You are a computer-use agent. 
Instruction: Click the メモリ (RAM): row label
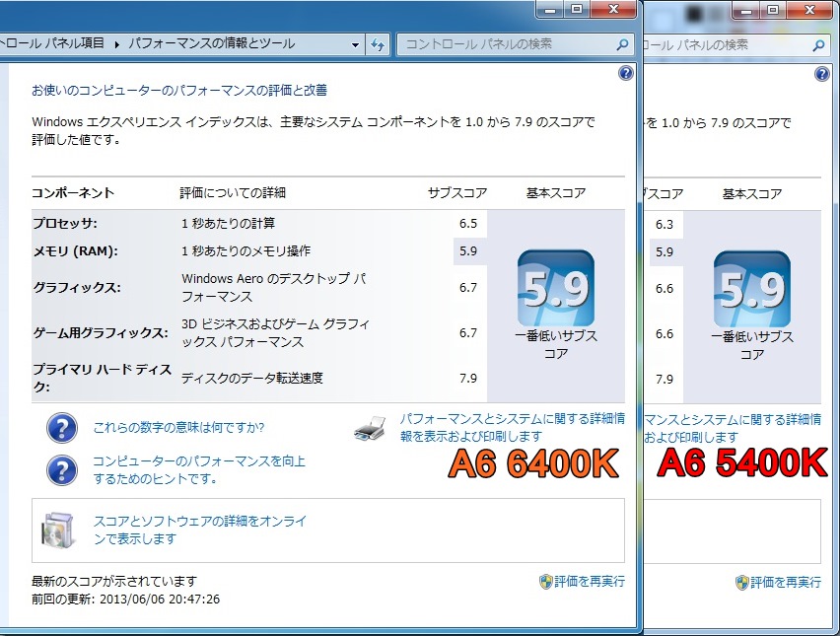click(x=75, y=250)
